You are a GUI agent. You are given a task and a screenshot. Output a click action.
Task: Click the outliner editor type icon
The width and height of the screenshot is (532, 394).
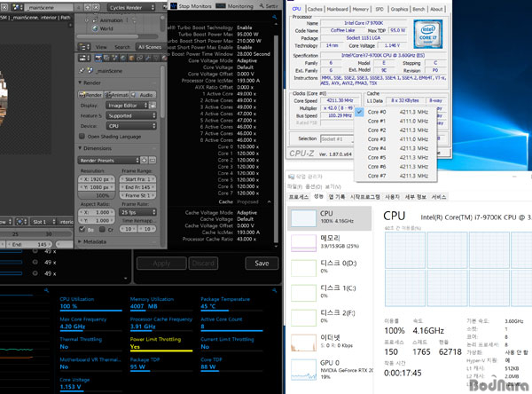click(x=84, y=47)
